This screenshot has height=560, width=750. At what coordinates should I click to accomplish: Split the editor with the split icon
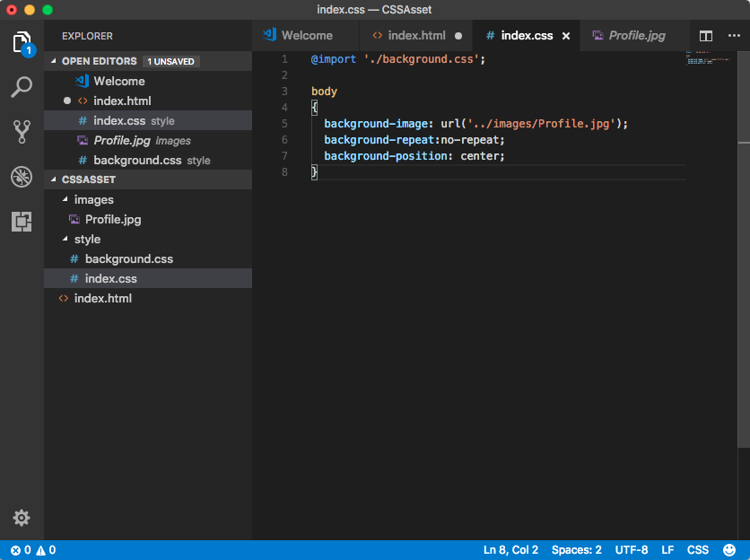pyautogui.click(x=706, y=36)
